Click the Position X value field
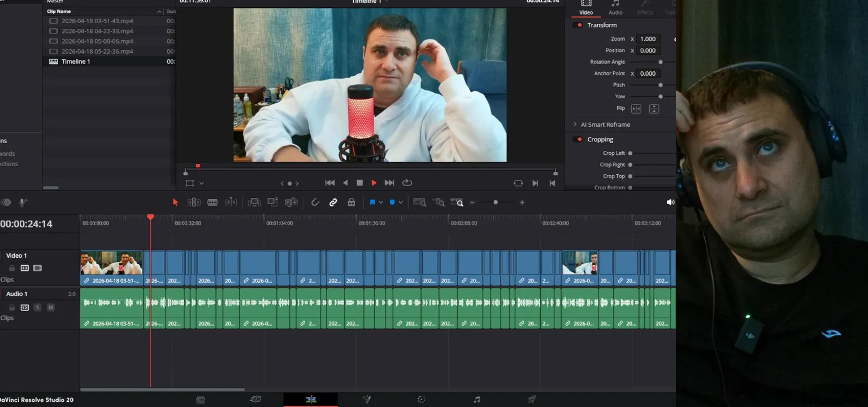The image size is (868, 407). [x=648, y=50]
